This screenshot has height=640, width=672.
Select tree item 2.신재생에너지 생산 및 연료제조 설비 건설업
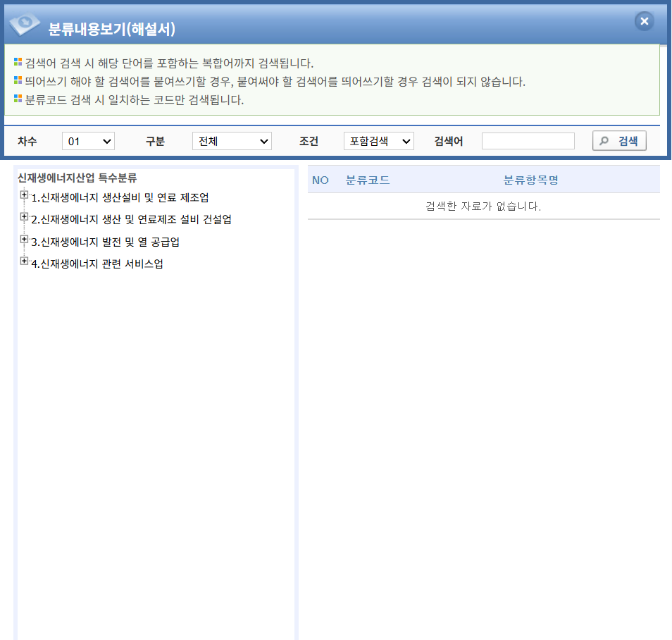[131, 219]
